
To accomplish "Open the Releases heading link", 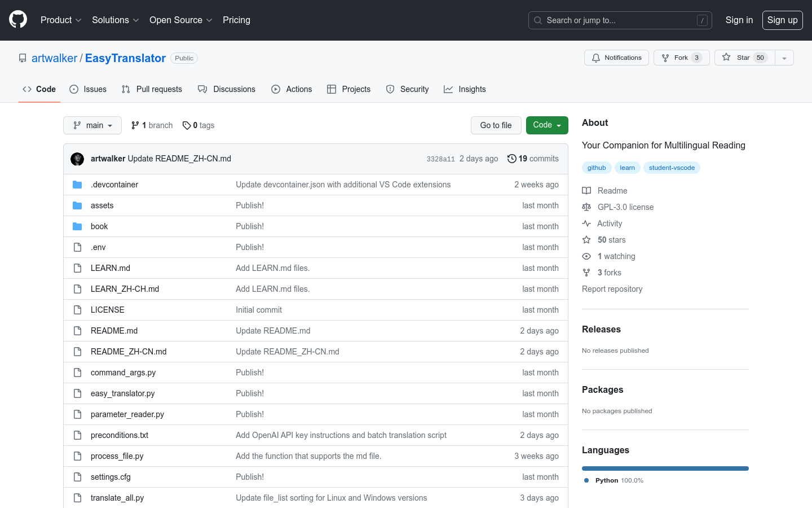I will 601,330.
